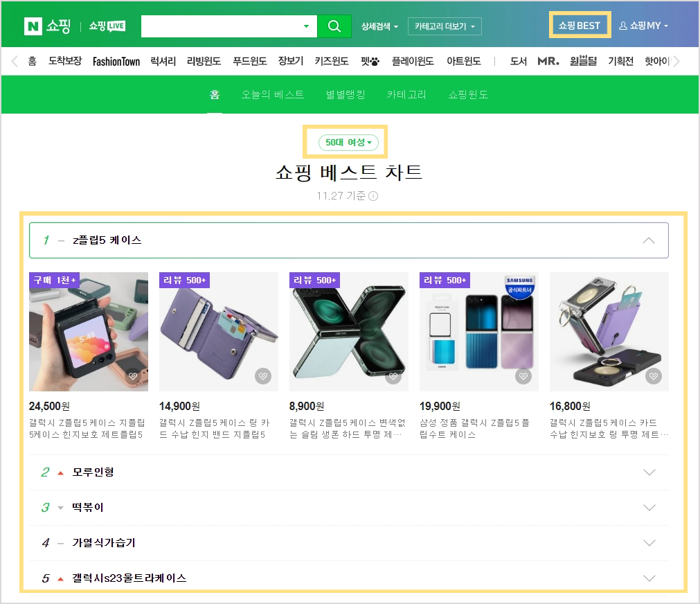Switch to 별별랭킹 tab
The height and width of the screenshot is (604, 700).
[x=345, y=95]
